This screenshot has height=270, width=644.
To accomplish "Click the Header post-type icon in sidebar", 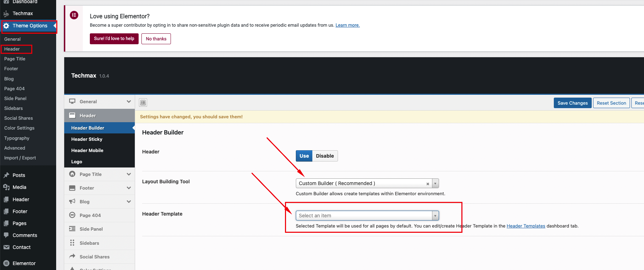I will click(6, 199).
